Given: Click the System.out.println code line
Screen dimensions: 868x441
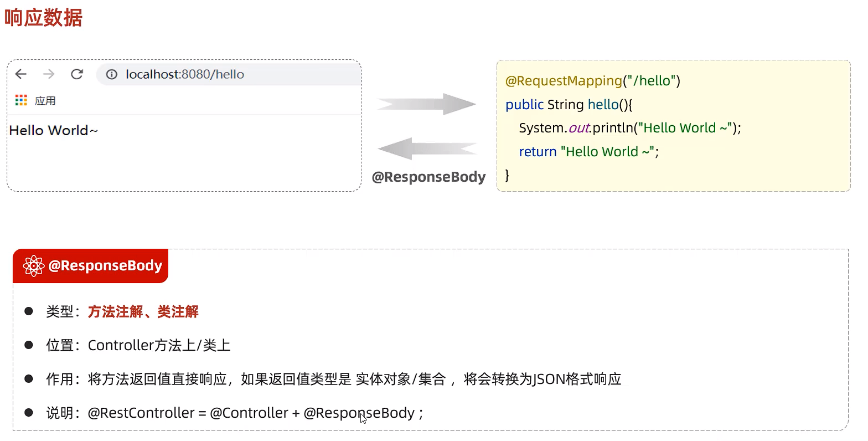Looking at the screenshot, I should click(x=629, y=128).
